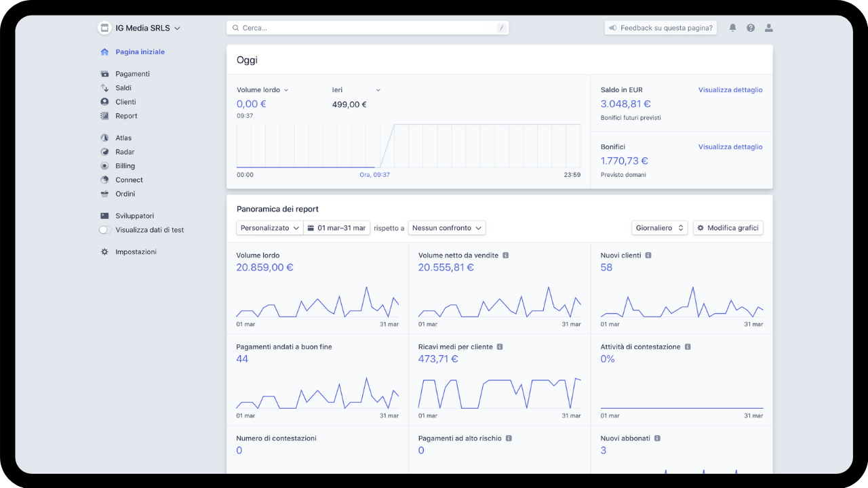868x488 pixels.
Task: Click info icon next to Nuovi clienti
Action: [648, 256]
